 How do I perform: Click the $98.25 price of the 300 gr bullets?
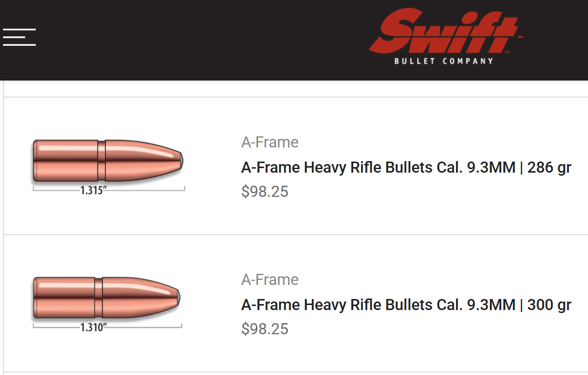(x=265, y=329)
